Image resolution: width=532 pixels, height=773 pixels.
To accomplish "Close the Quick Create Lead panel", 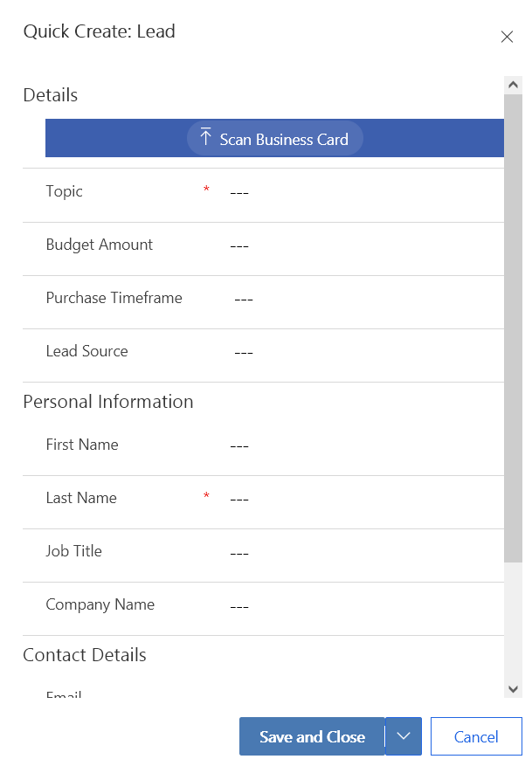I will pos(507,37).
